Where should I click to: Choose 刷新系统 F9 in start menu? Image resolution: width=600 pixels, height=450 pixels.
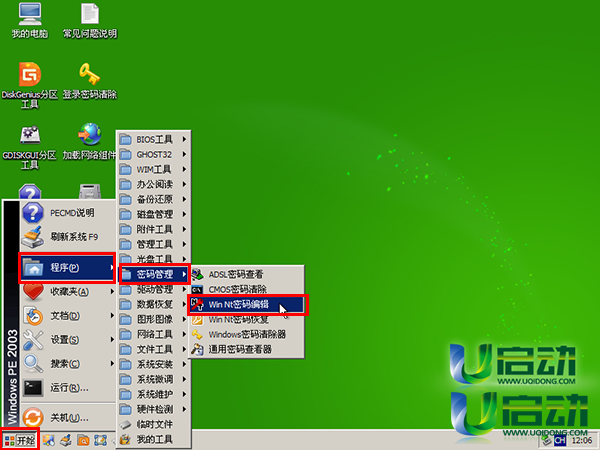click(67, 237)
